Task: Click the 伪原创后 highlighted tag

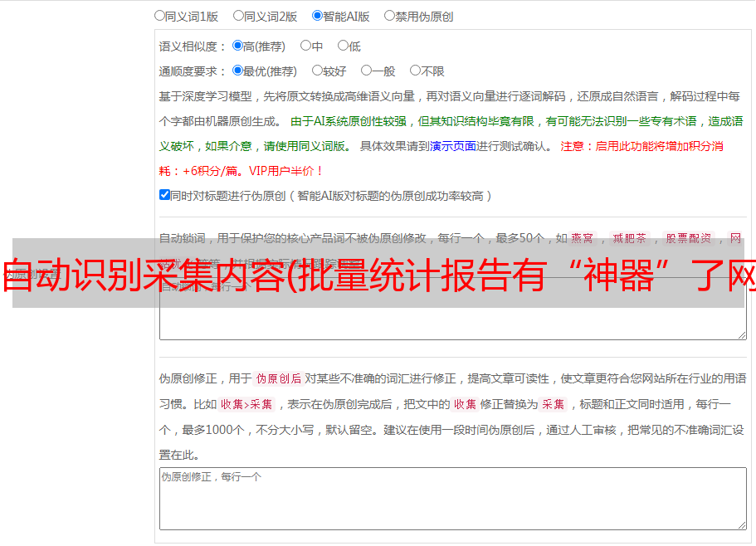Action: coord(279,378)
